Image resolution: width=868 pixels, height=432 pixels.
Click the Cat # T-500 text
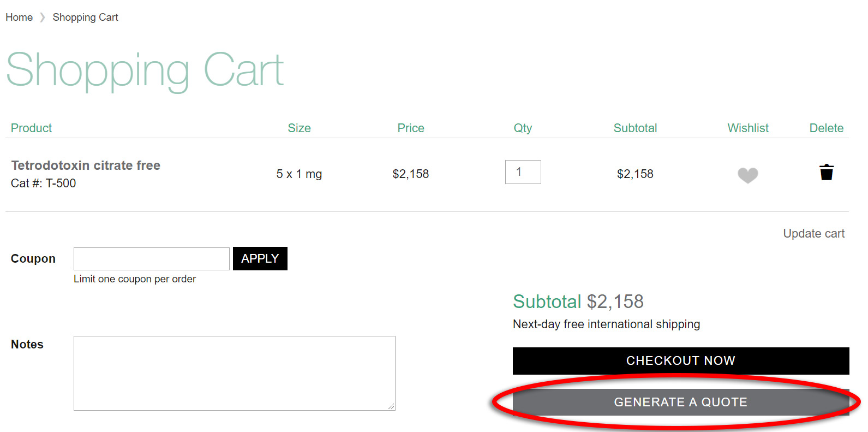44,184
